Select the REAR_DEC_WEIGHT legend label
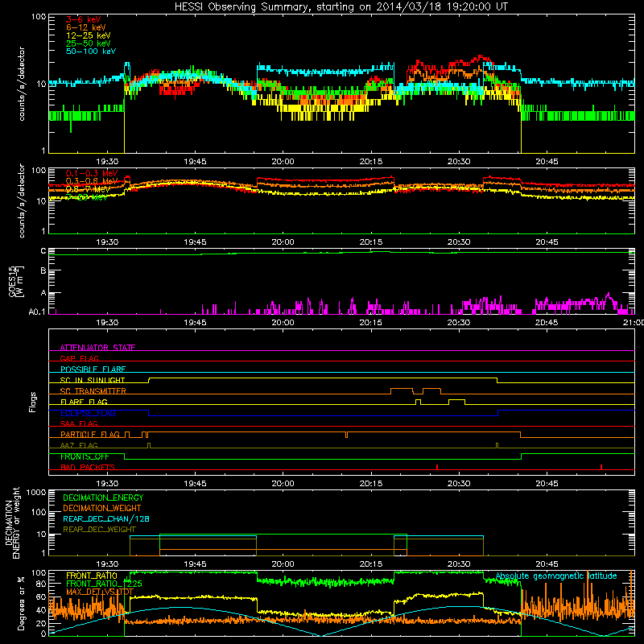The image size is (644, 644). pos(99,530)
